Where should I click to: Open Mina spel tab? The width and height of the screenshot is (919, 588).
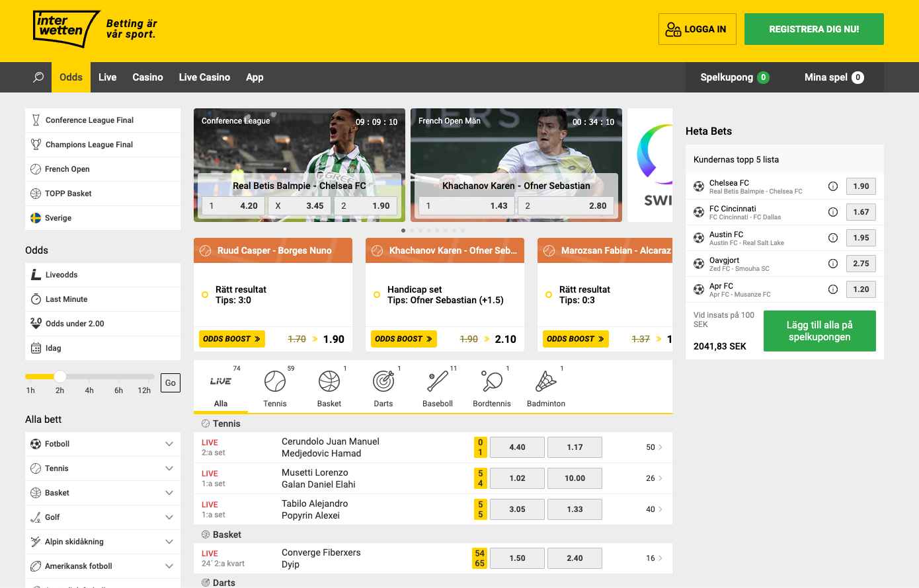834,77
